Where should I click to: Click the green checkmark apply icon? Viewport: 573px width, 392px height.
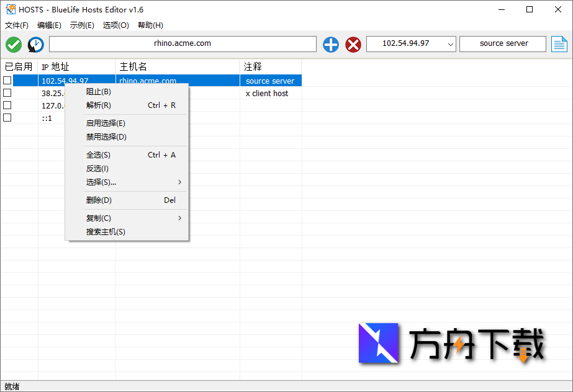pos(13,44)
